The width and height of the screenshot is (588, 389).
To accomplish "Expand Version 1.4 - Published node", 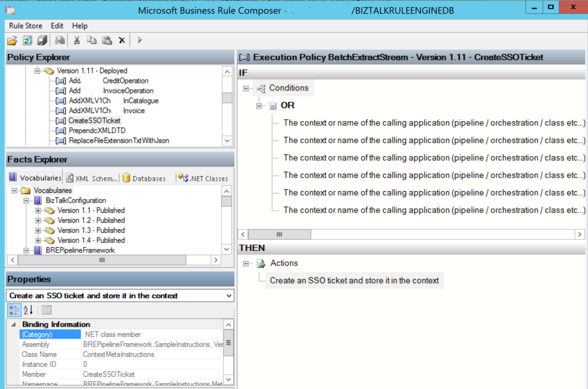I will [38, 240].
